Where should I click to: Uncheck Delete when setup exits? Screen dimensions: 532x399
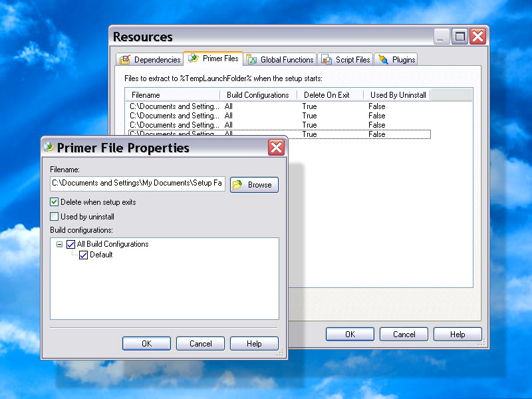pos(55,202)
